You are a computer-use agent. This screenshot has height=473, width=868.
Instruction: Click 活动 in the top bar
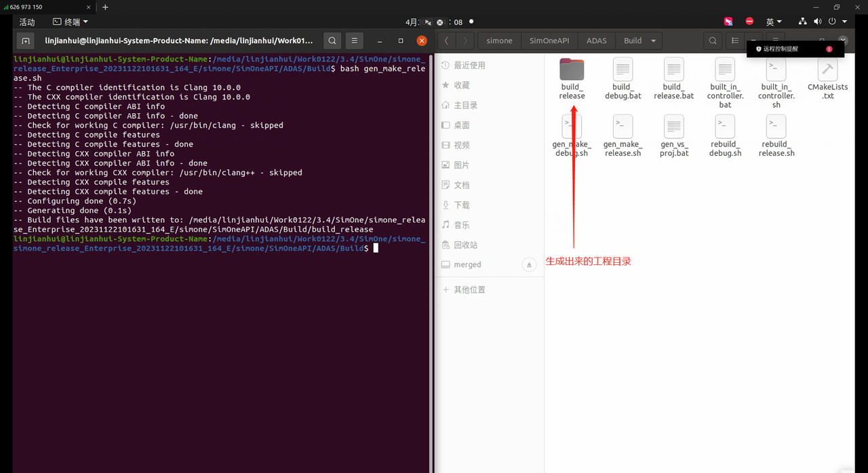click(x=27, y=22)
